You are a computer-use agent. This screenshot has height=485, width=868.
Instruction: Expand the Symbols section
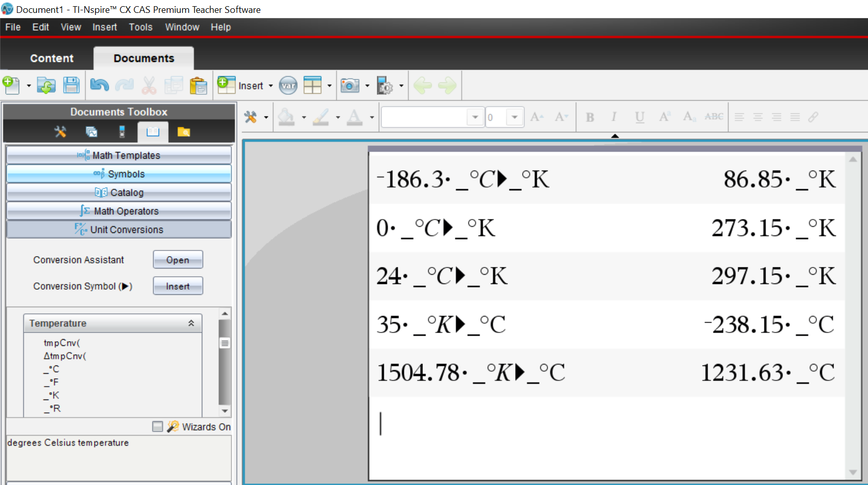(x=119, y=174)
